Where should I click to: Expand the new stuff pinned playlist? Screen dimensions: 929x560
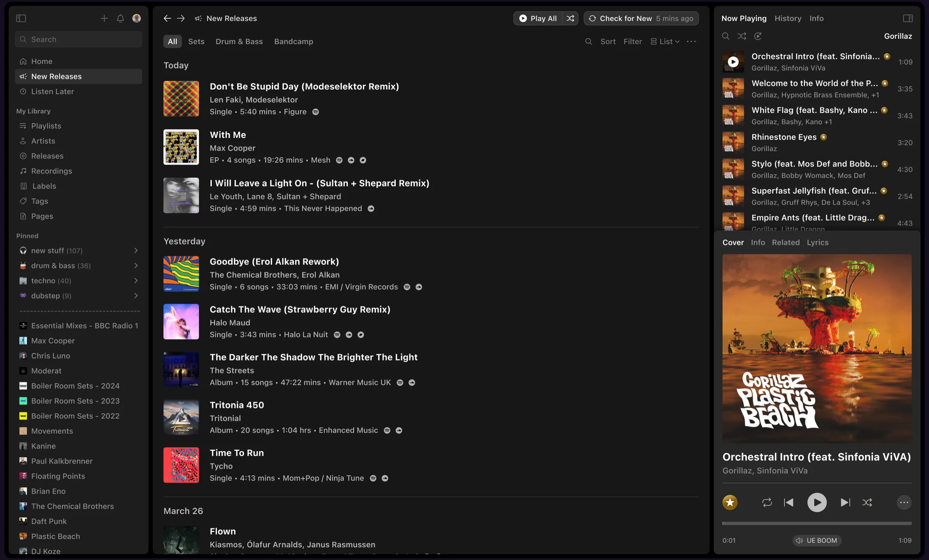(136, 250)
